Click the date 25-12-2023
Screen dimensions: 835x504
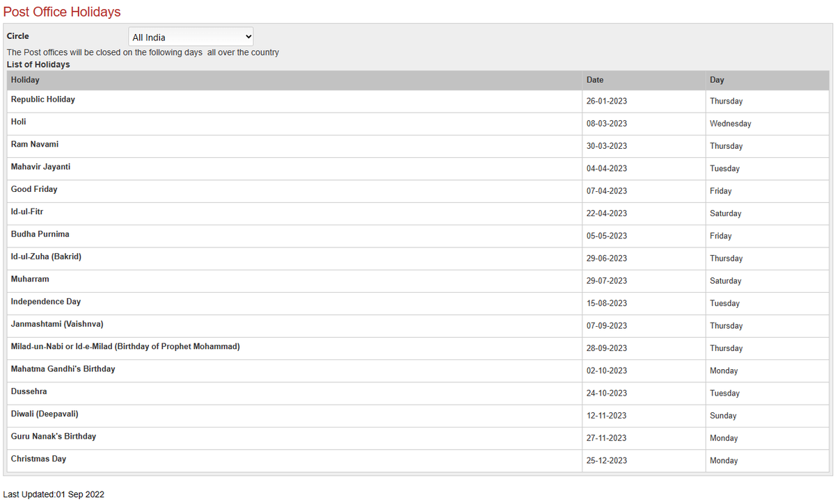coord(607,461)
